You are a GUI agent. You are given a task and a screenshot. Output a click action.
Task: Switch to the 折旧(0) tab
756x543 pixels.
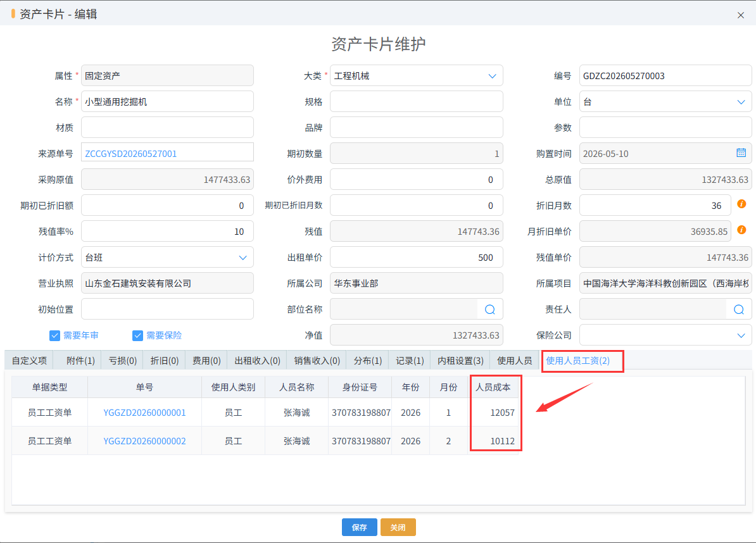point(165,361)
